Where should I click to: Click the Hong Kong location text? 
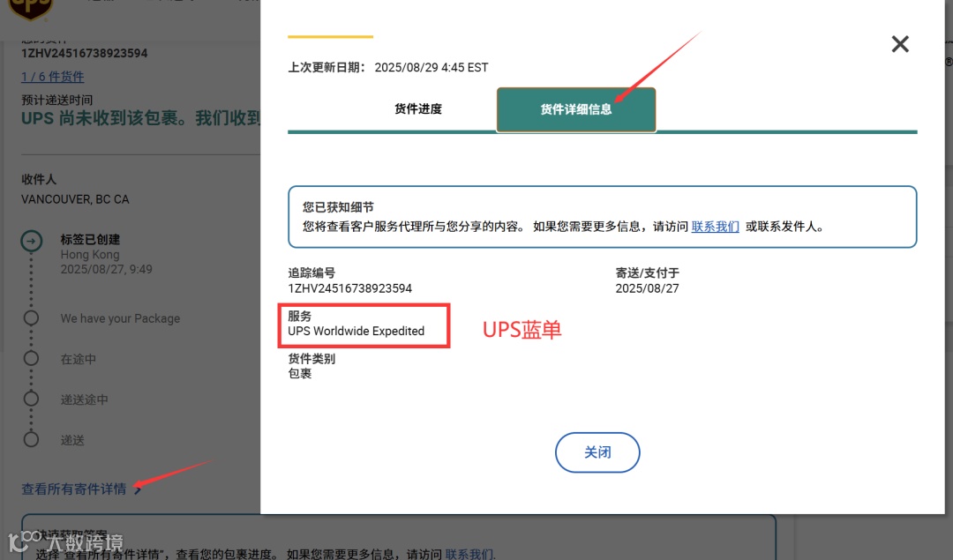[90, 255]
